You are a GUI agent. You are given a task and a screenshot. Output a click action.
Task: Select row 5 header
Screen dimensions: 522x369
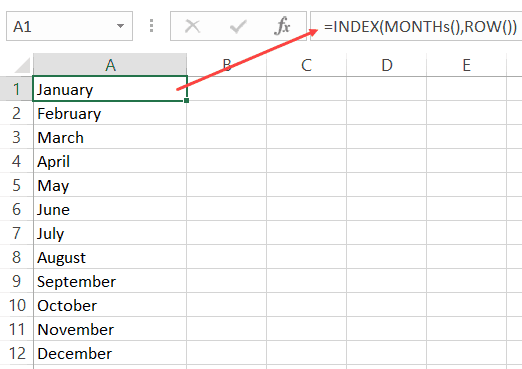point(16,185)
